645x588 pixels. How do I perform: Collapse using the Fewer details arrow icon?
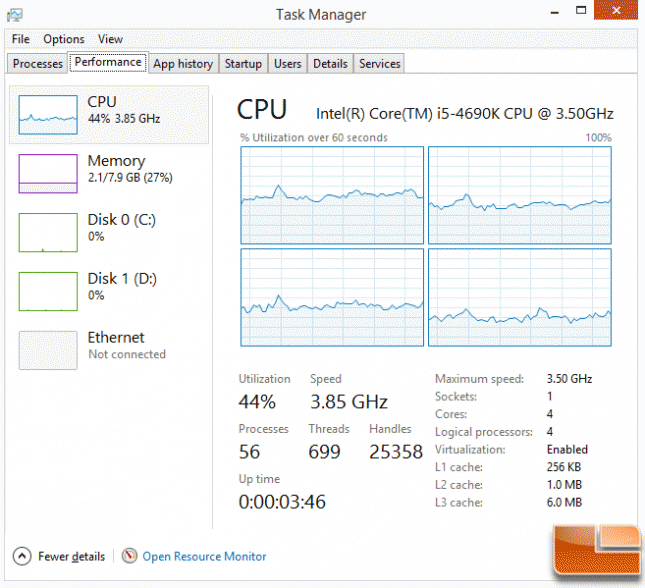pyautogui.click(x=22, y=556)
